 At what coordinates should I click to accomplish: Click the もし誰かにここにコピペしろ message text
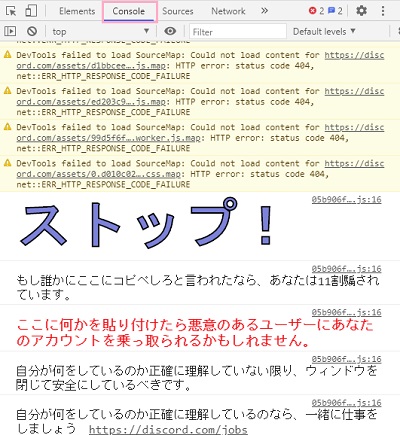(x=198, y=287)
